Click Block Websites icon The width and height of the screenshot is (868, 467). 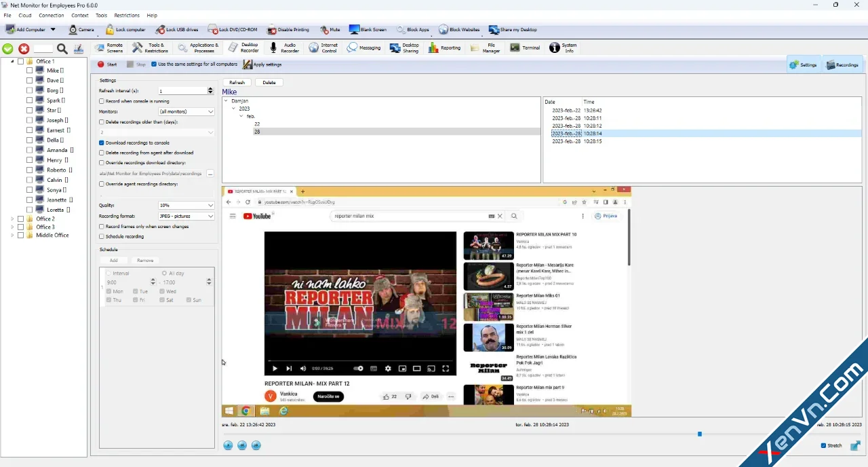(443, 30)
